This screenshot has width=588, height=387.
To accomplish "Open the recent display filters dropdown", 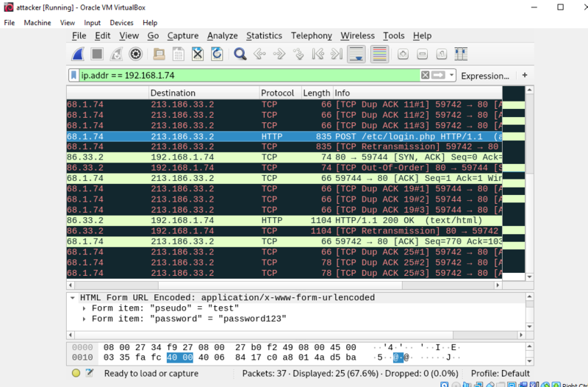I will click(452, 76).
